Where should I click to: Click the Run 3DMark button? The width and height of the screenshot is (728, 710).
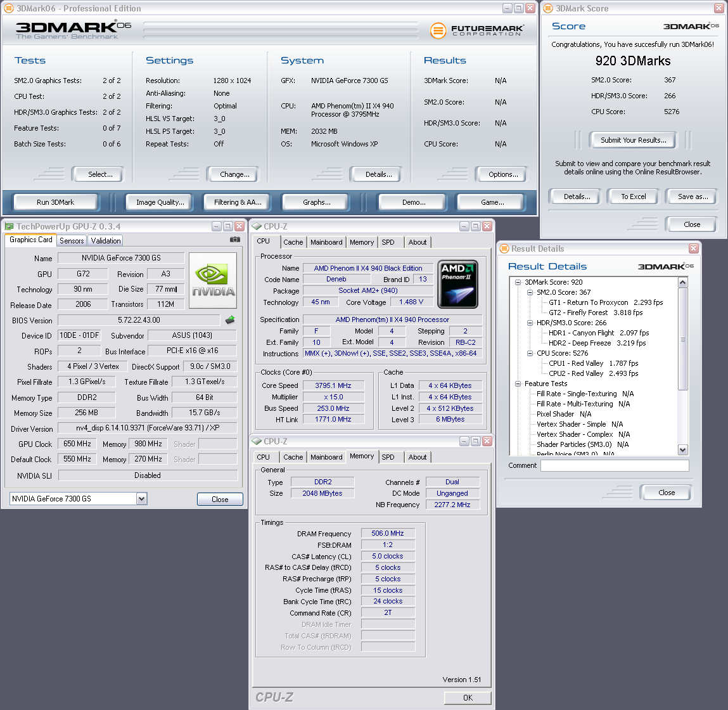tap(55, 202)
